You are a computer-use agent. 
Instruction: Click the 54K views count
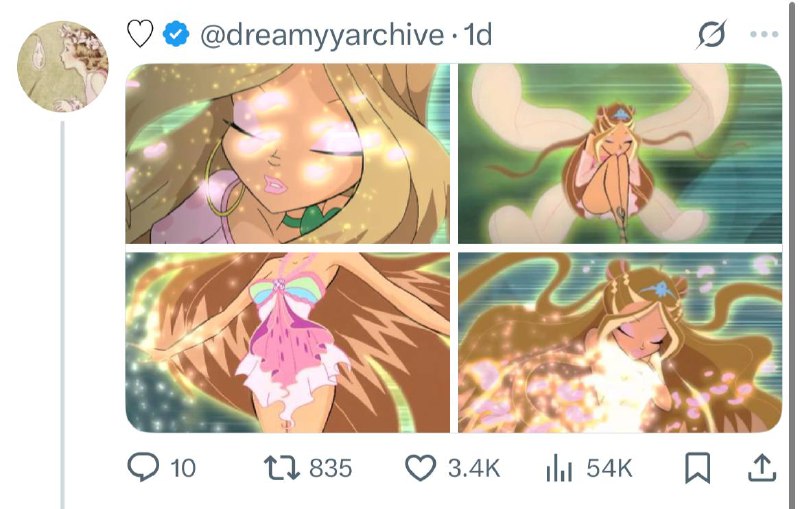[x=609, y=468]
